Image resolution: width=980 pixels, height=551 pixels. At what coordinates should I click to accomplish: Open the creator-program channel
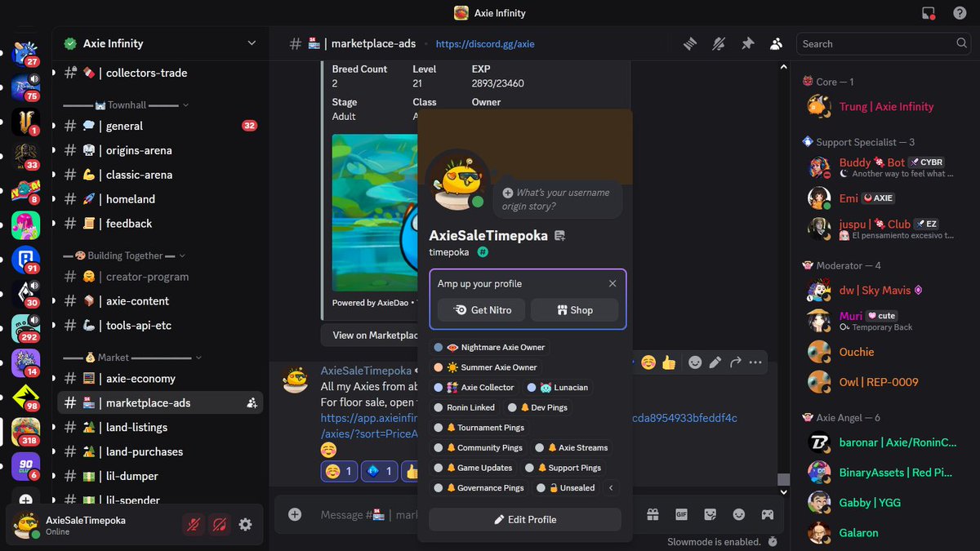pyautogui.click(x=160, y=277)
